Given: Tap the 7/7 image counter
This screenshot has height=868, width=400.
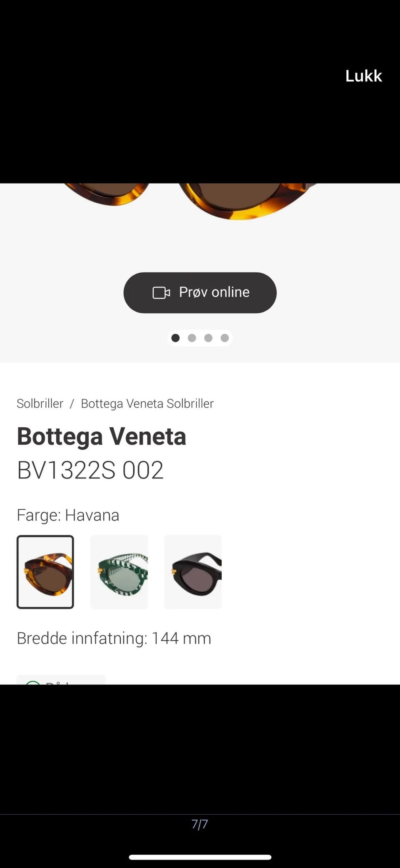Looking at the screenshot, I should [200, 824].
